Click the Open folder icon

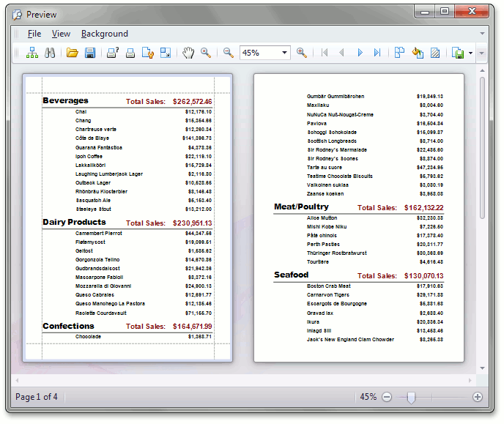click(73, 53)
